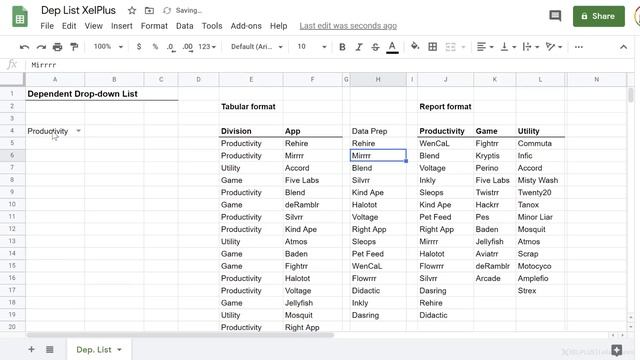Image resolution: width=640 pixels, height=360 pixels.
Task: Toggle bold formatting
Action: (x=342, y=47)
